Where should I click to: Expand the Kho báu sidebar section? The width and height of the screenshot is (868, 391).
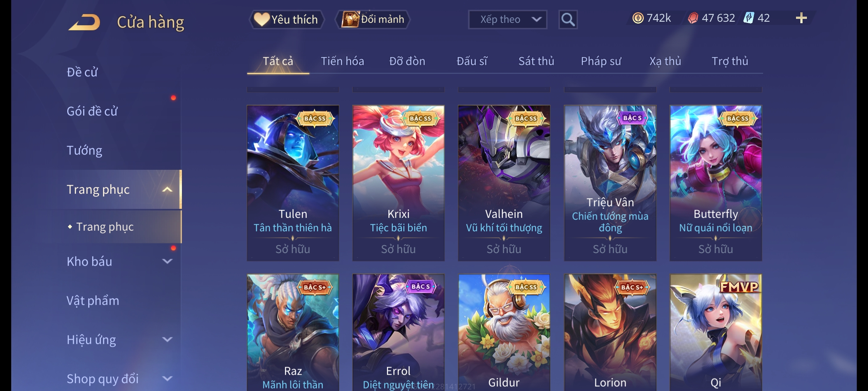167,261
